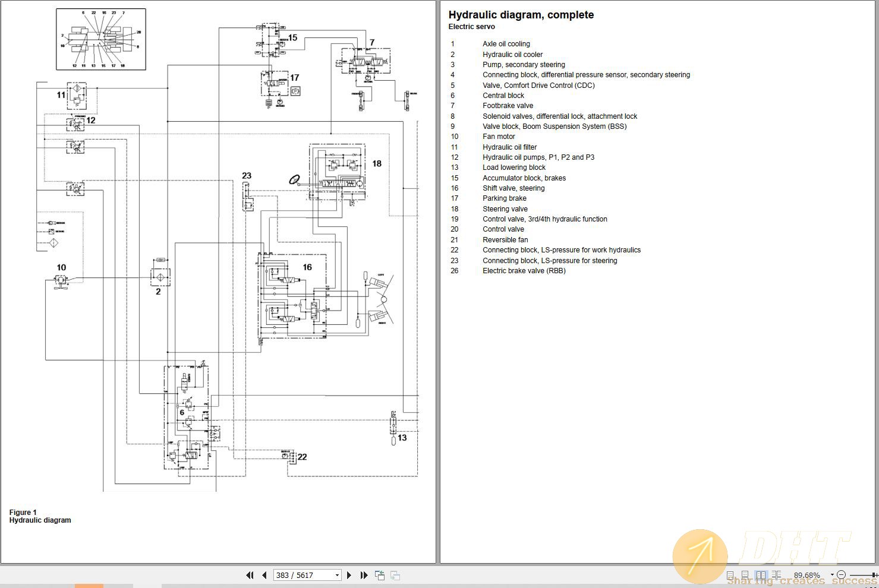879x588 pixels.
Task: Click 'Valve block, Boom Suspension System (BSS)'
Action: pos(555,127)
